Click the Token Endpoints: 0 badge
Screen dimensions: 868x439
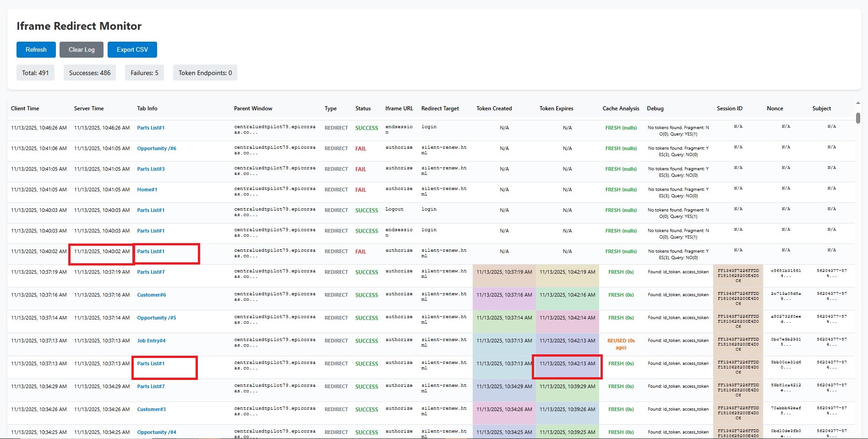coord(205,73)
